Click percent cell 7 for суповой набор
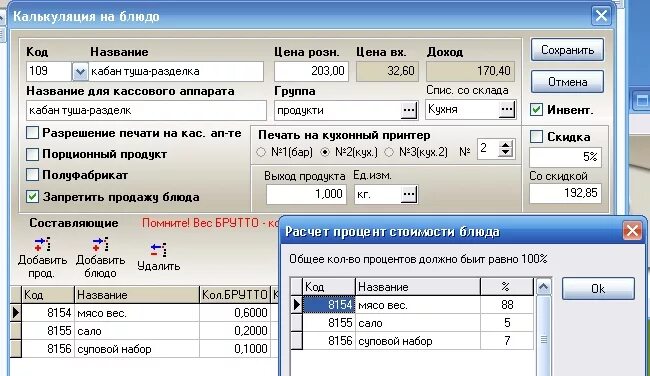Viewport: 650px width, 376px height. (507, 341)
